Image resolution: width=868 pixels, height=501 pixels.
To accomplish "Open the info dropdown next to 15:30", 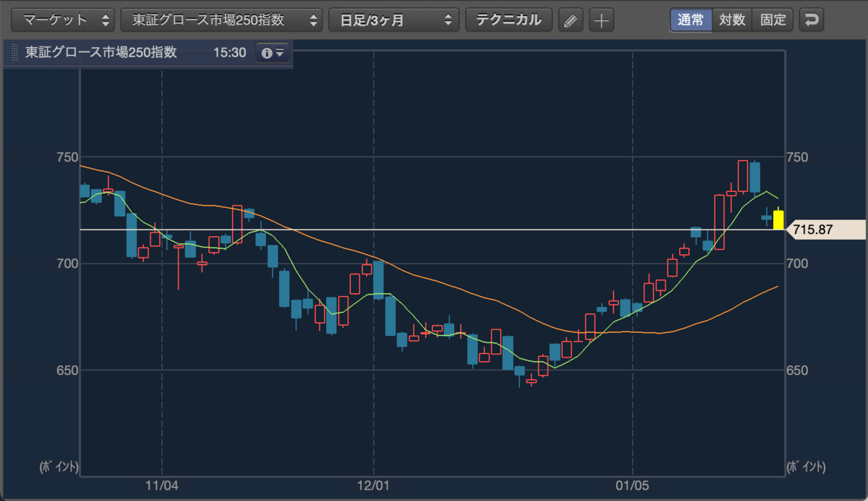I will coord(273,53).
